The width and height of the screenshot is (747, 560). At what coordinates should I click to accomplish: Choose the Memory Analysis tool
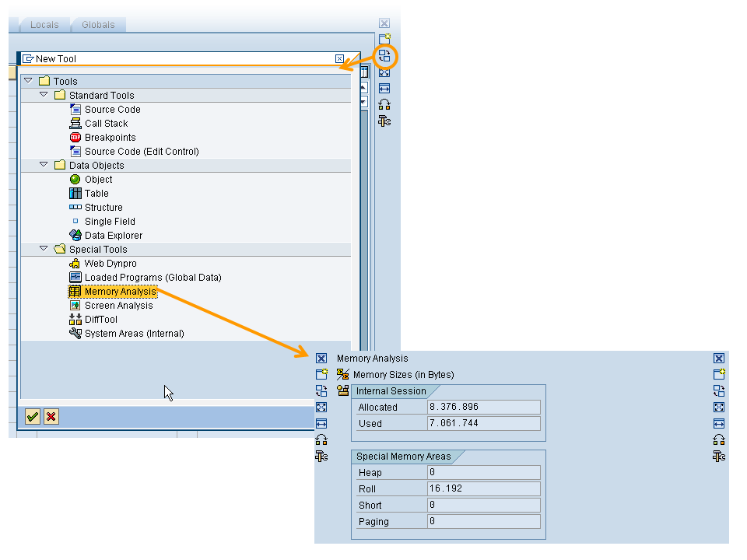[120, 292]
